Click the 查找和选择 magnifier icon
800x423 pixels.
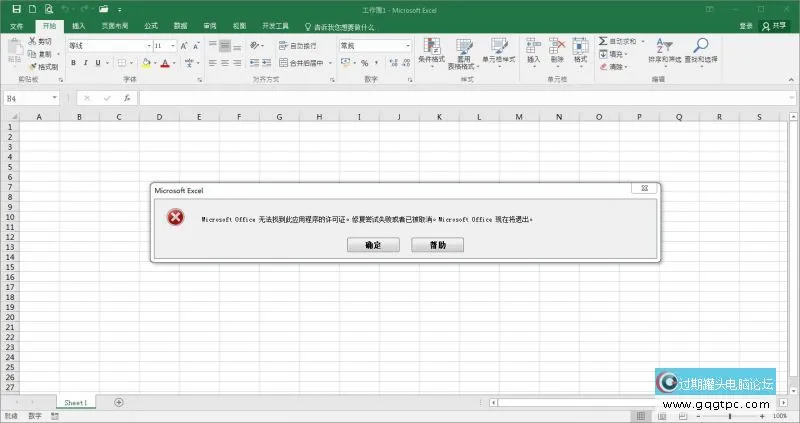click(701, 45)
